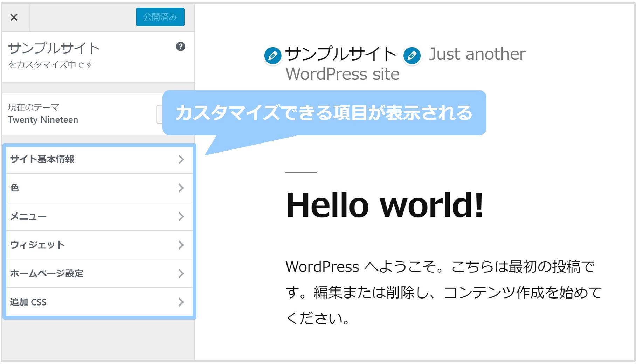Open the ホームページ設定 section
The image size is (637, 364).
[x=47, y=273]
